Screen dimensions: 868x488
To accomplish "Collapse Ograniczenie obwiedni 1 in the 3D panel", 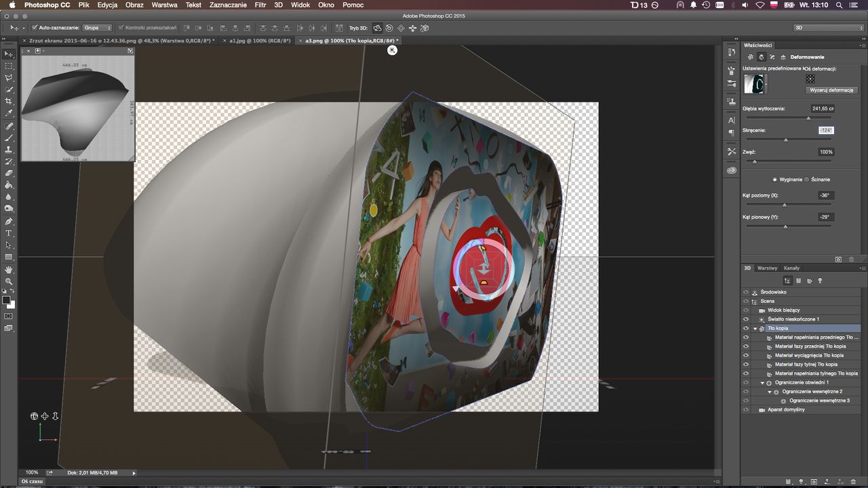I will 762,382.
